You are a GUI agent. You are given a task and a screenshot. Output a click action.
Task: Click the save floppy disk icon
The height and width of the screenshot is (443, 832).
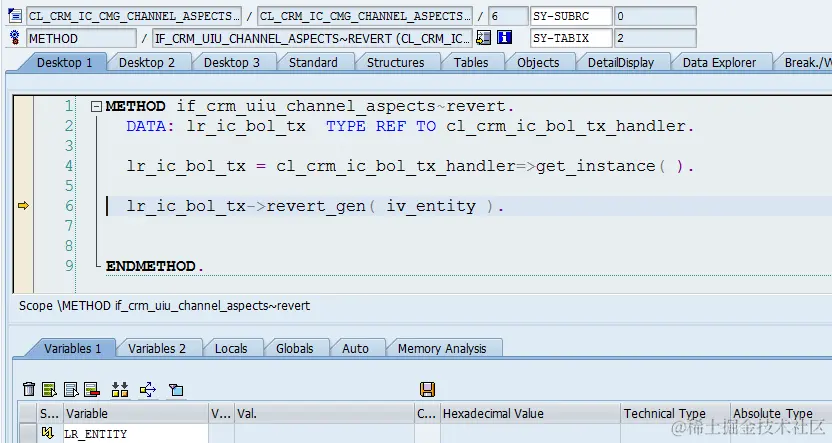[427, 389]
